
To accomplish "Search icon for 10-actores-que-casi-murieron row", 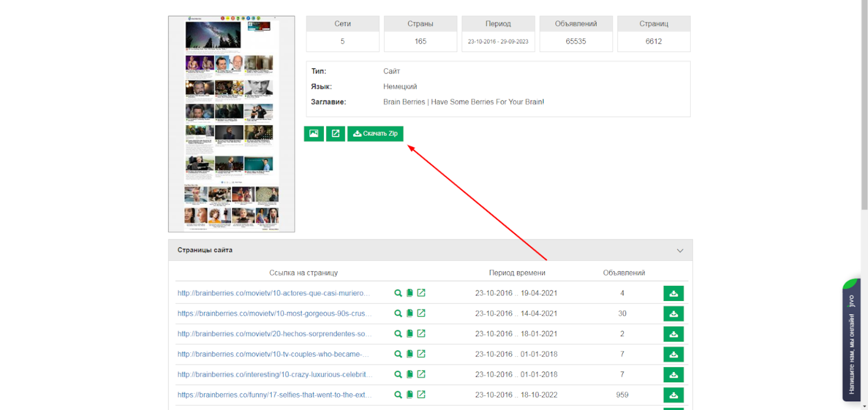I will click(x=398, y=293).
